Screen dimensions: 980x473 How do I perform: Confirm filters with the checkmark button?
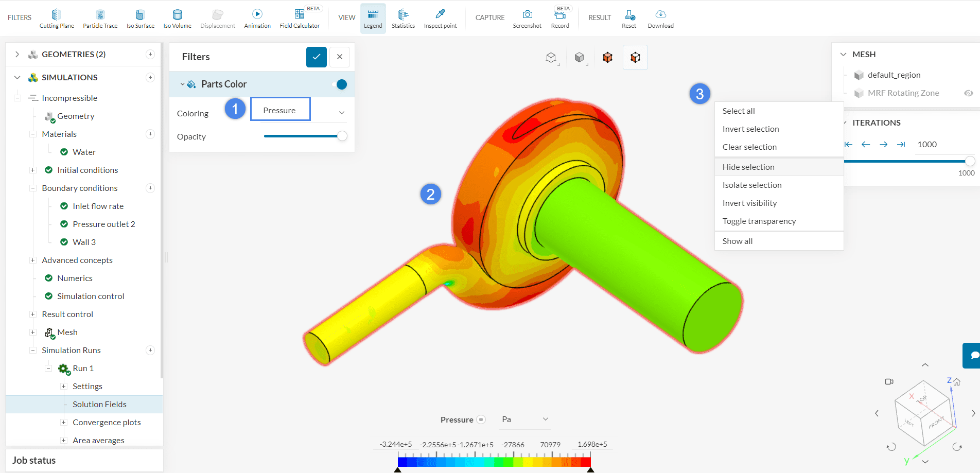pos(316,57)
